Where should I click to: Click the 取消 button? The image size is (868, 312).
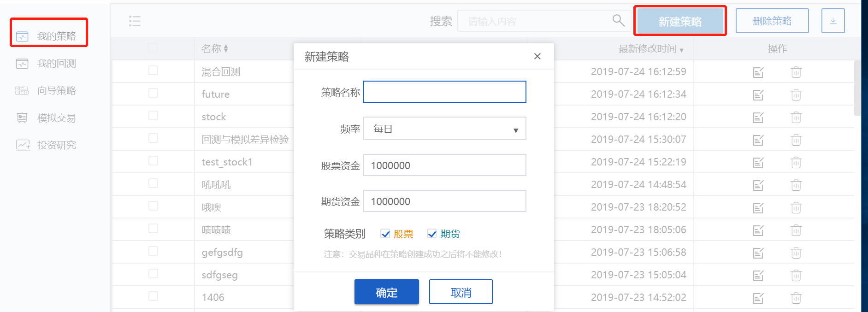click(461, 292)
